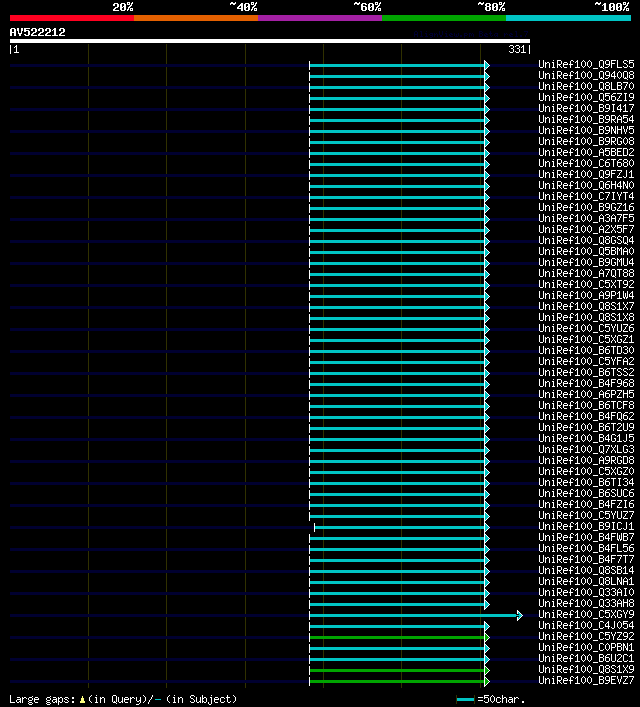The height and width of the screenshot is (707, 640).
Task: Select the AV522212 query title
Action: pyautogui.click(x=37, y=32)
